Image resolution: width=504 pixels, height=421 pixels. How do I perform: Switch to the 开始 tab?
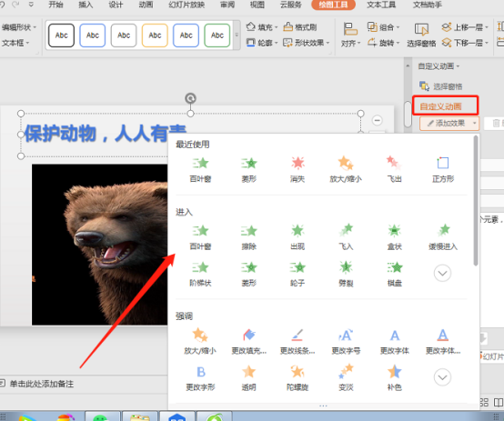[x=55, y=5]
